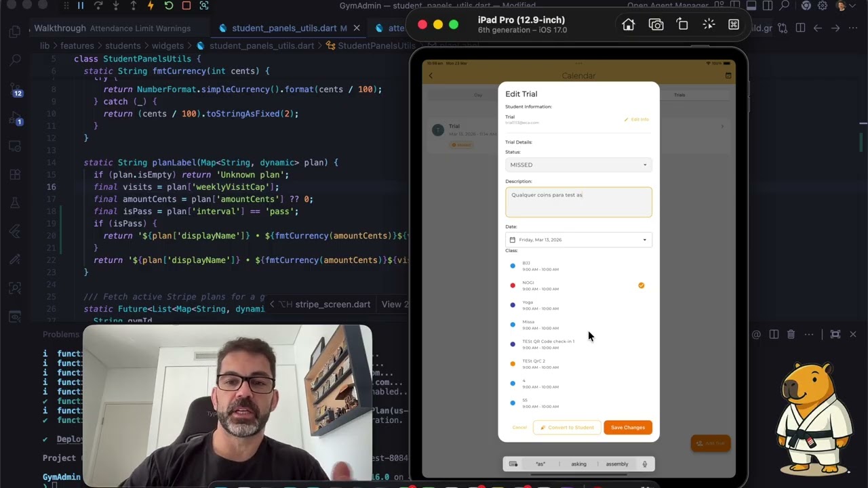The height and width of the screenshot is (488, 868).
Task: Pick the 'assembly' keyboard suggestion
Action: [x=617, y=464]
